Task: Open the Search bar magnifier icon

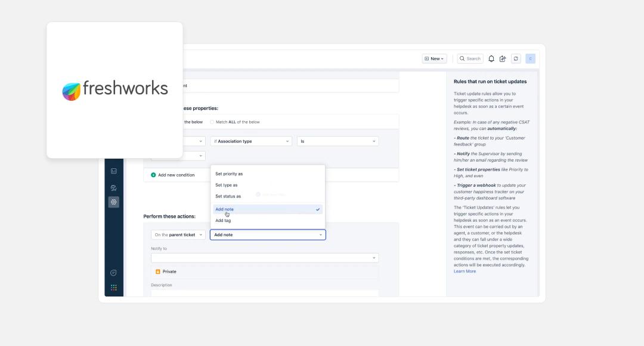Action: pyautogui.click(x=462, y=58)
